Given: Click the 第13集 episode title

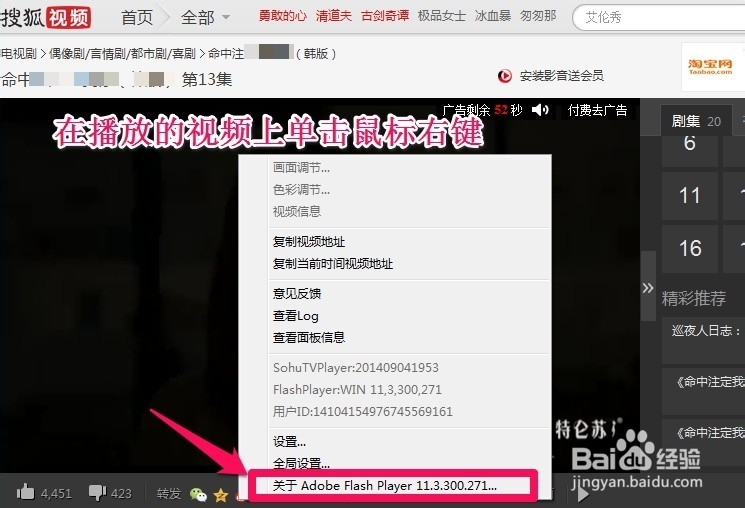Looking at the screenshot, I should [x=207, y=79].
